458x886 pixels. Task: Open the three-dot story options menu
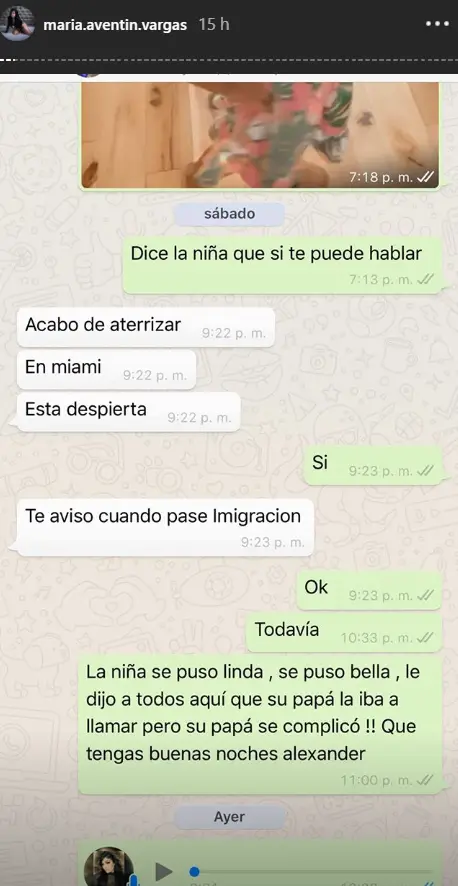[x=437, y=24]
